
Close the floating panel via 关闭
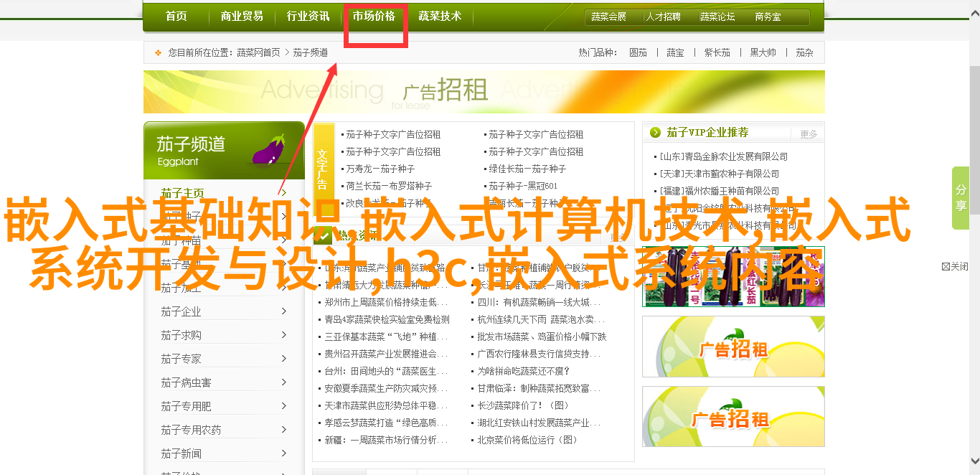pos(955,267)
